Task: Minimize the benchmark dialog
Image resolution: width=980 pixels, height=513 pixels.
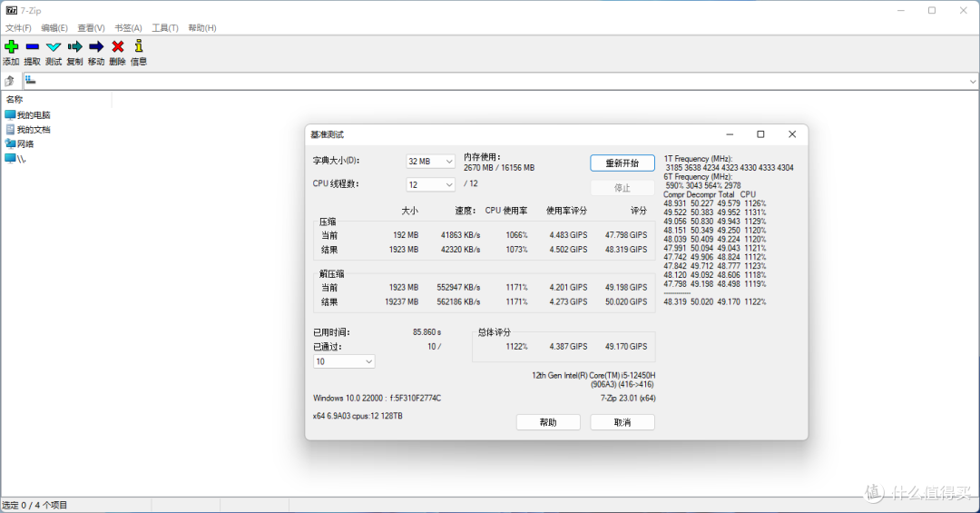Action: click(x=730, y=134)
